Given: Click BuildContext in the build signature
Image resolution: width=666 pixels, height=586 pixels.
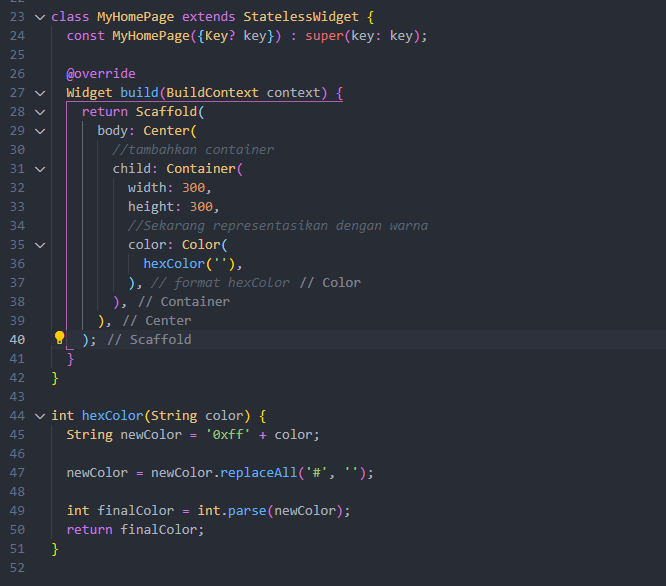Looking at the screenshot, I should coord(212,93).
